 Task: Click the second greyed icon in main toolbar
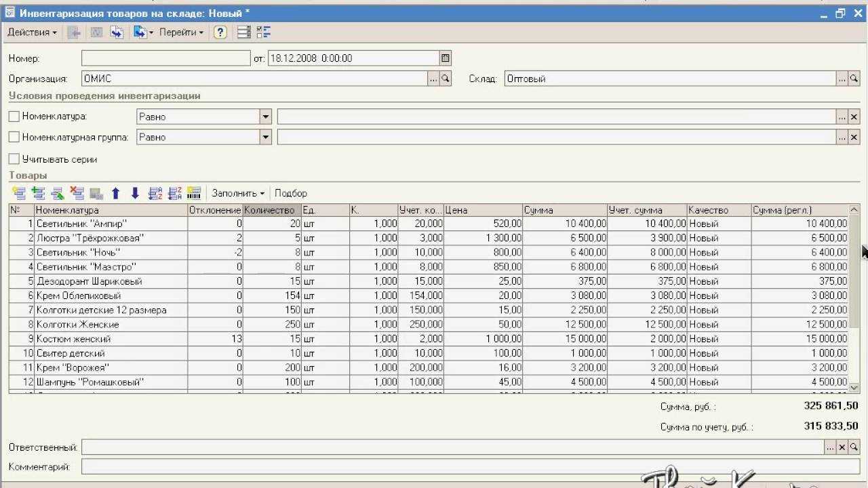[x=96, y=32]
